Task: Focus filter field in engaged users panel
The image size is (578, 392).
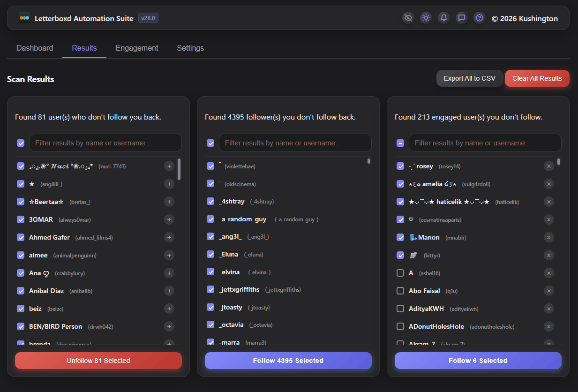Action: click(485, 143)
